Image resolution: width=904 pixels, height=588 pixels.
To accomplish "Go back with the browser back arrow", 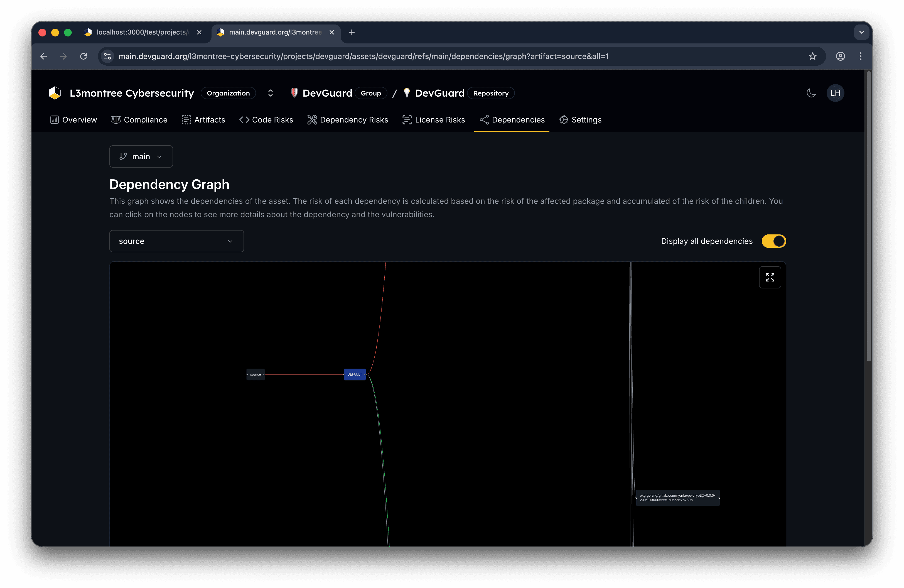I will click(44, 56).
